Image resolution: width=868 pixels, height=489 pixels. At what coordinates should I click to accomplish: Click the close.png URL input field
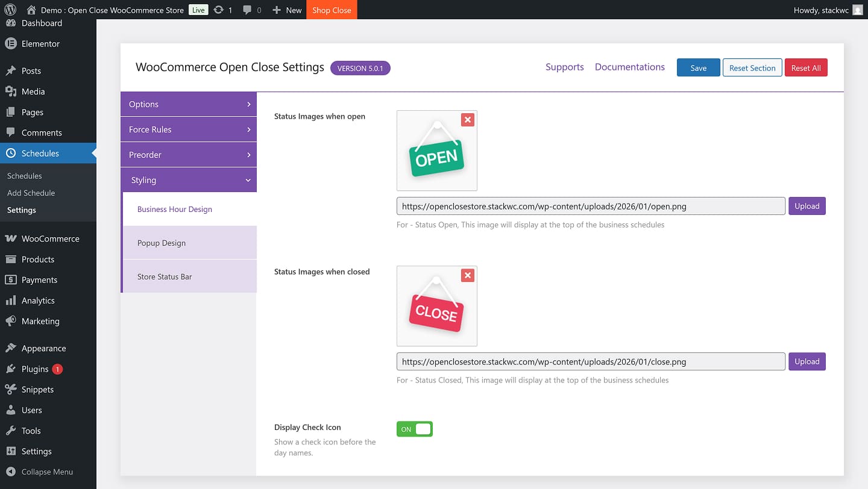tap(591, 361)
